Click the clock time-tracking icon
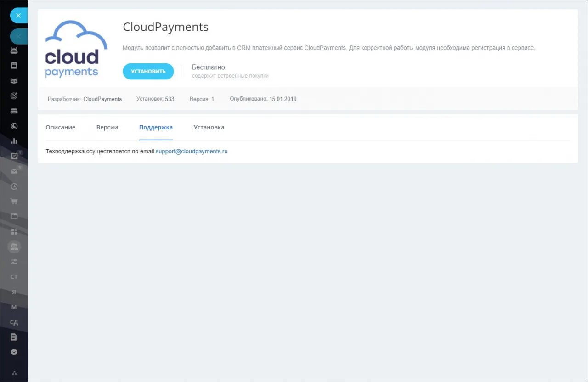 (x=14, y=186)
